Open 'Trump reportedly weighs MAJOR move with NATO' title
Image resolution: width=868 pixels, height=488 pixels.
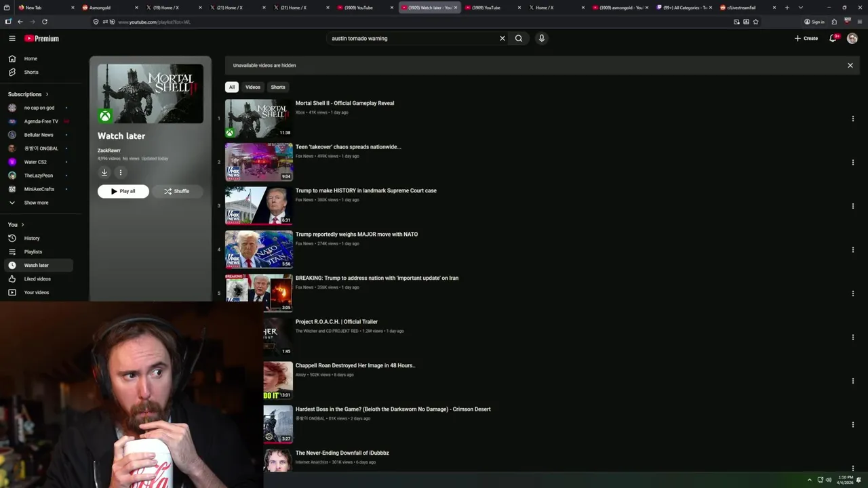pos(357,235)
